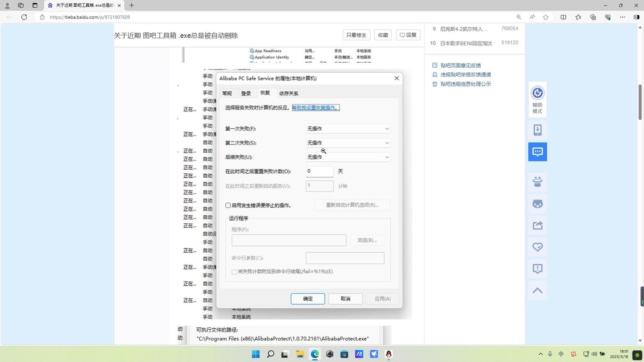This screenshot has width=644, height=362.
Task: Open the zoom magnifier in the address bar
Action: 518,17
